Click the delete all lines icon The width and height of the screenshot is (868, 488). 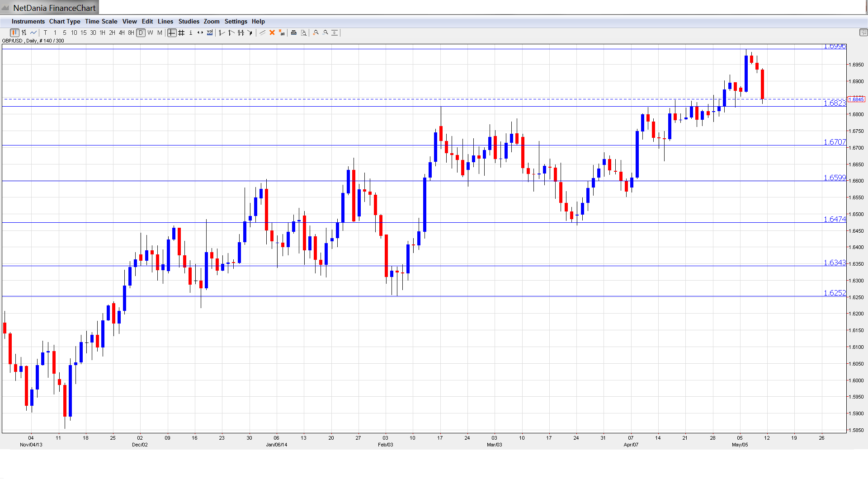coord(282,33)
